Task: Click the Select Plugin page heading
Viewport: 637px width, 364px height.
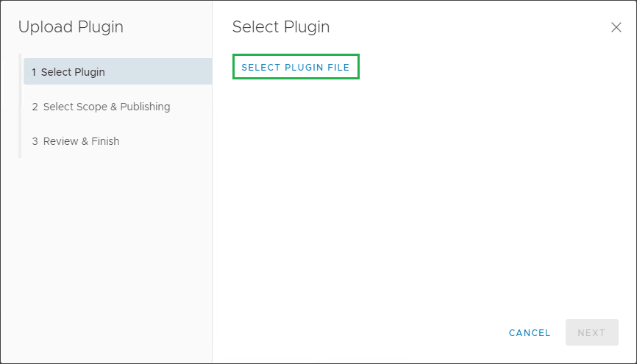Action: (281, 27)
